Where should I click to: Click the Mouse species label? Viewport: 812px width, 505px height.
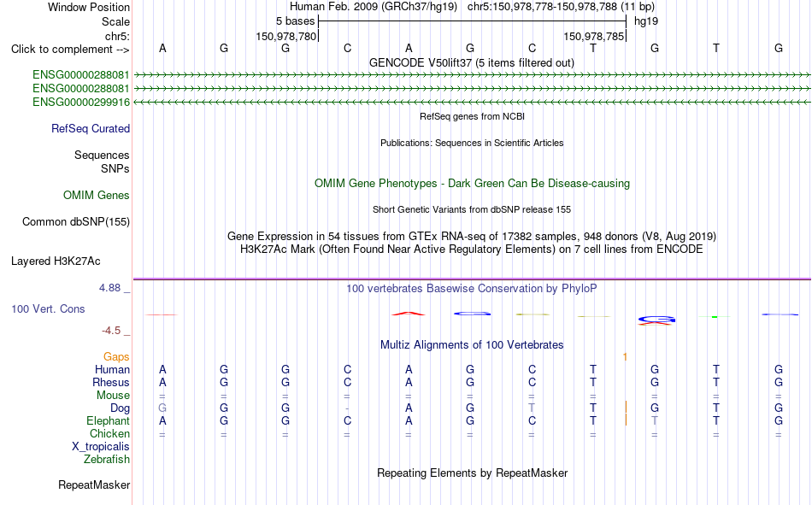(113, 395)
